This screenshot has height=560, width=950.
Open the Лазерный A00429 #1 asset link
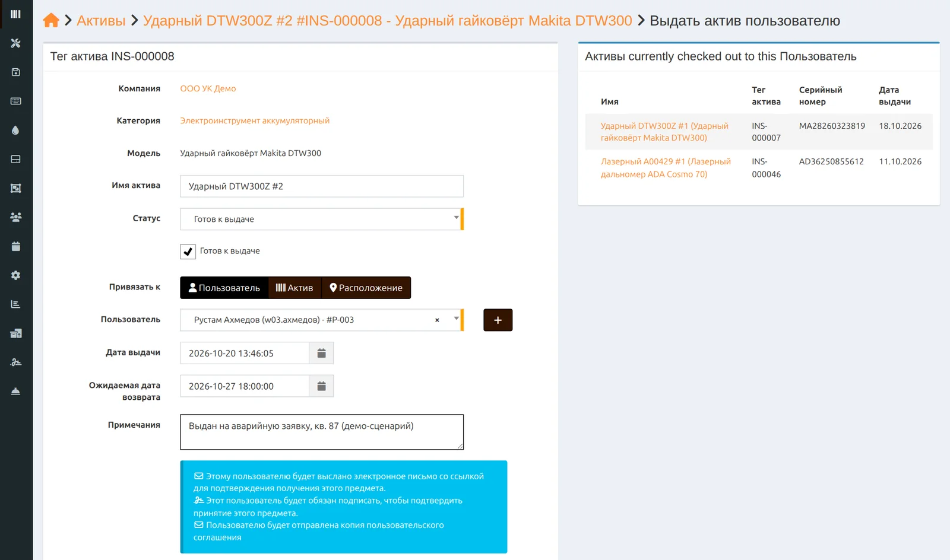pyautogui.click(x=666, y=168)
